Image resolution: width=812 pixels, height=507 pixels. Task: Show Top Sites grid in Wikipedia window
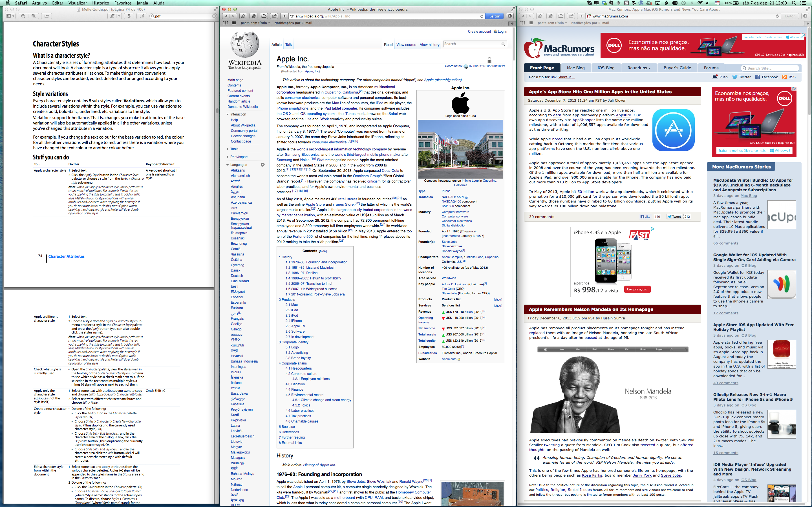tap(234, 23)
